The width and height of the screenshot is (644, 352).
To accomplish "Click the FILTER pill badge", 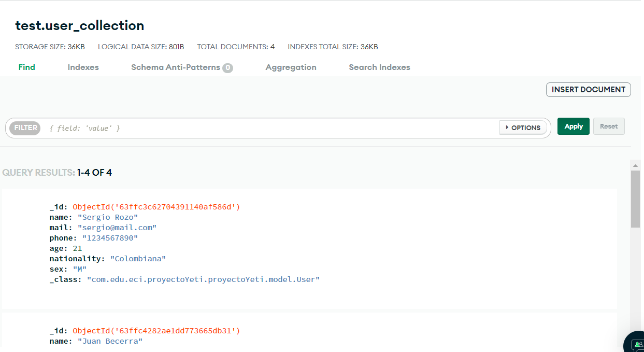I will click(x=24, y=128).
